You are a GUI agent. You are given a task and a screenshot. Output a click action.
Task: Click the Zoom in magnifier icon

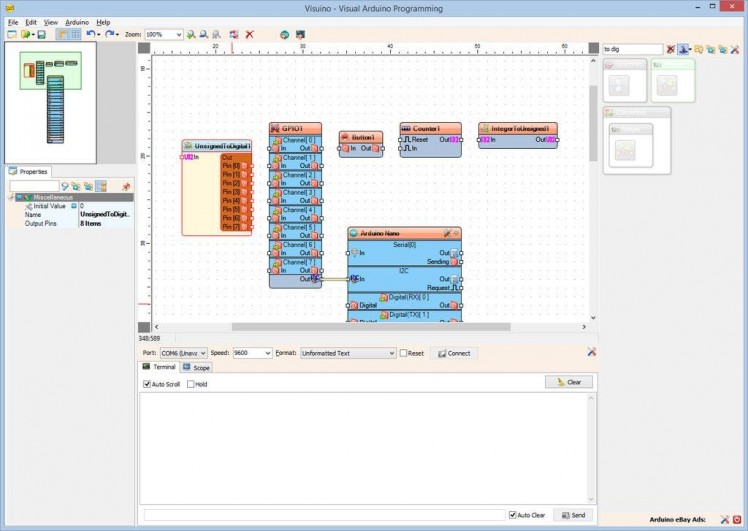[191, 34]
